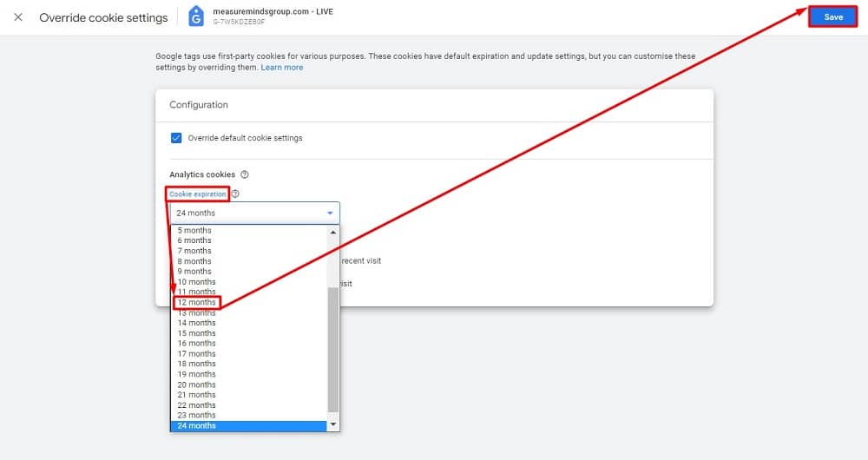The width and height of the screenshot is (868, 460).
Task: Click the Google tag icon in header
Action: click(x=195, y=16)
